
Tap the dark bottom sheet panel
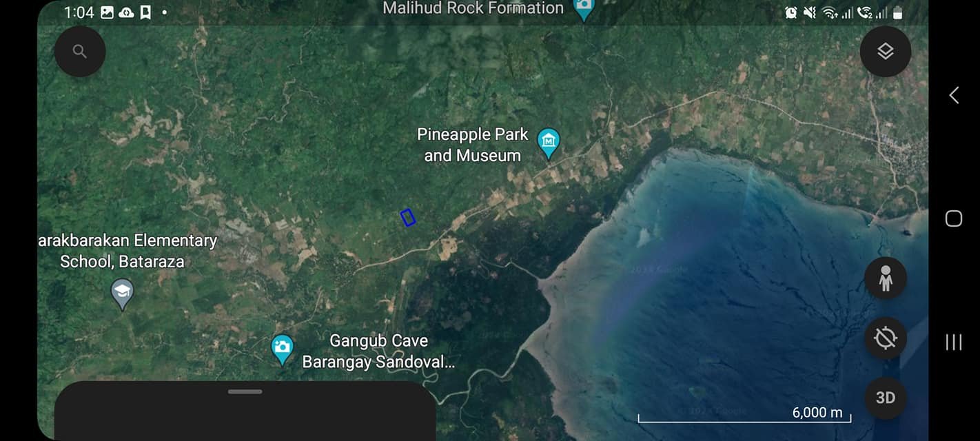pyautogui.click(x=245, y=417)
